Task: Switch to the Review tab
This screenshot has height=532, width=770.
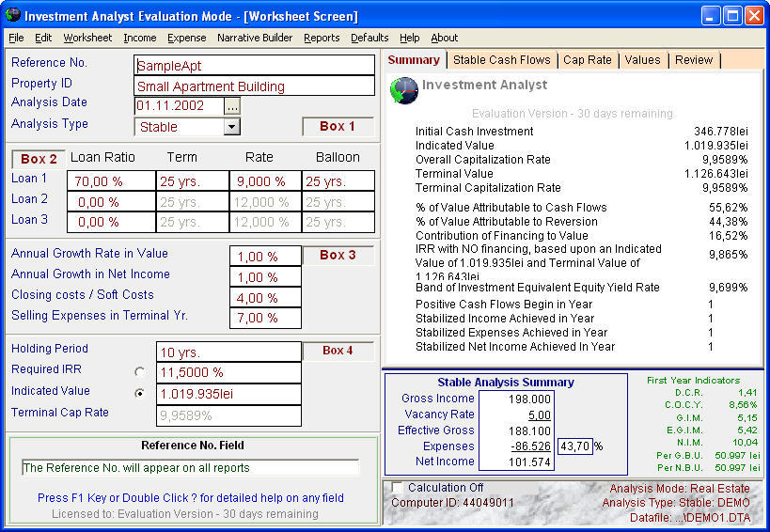Action: 694,60
